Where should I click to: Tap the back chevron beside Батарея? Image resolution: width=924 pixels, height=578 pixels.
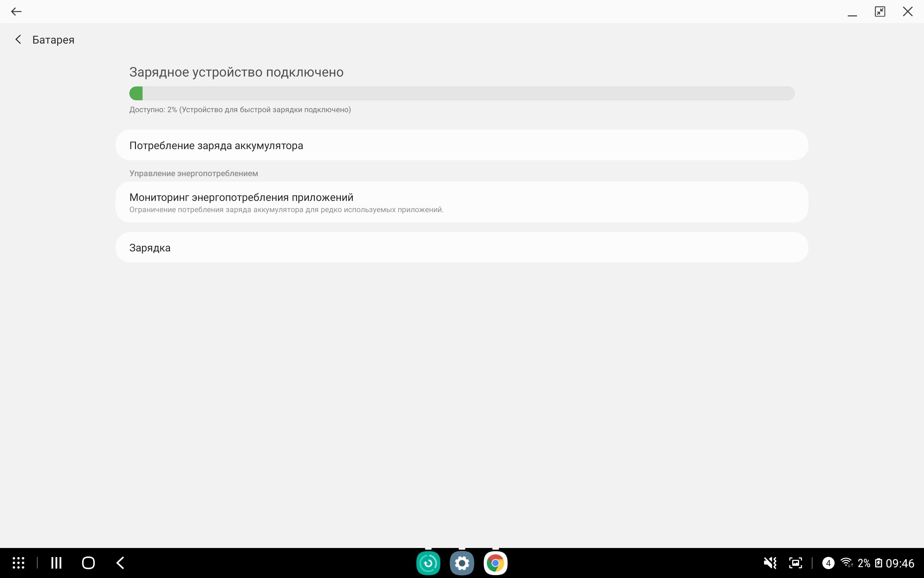point(18,39)
